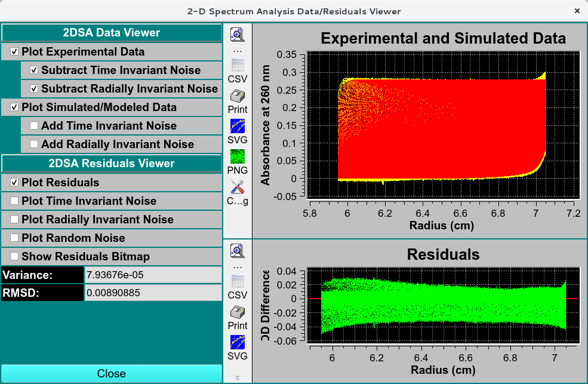
Task: Disable Subtract Time Invariant Noise
Action: pos(34,70)
